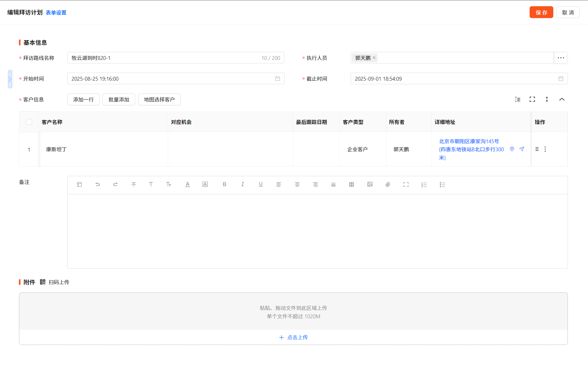
Task: Insert numbered list in notes
Action: coord(424,184)
